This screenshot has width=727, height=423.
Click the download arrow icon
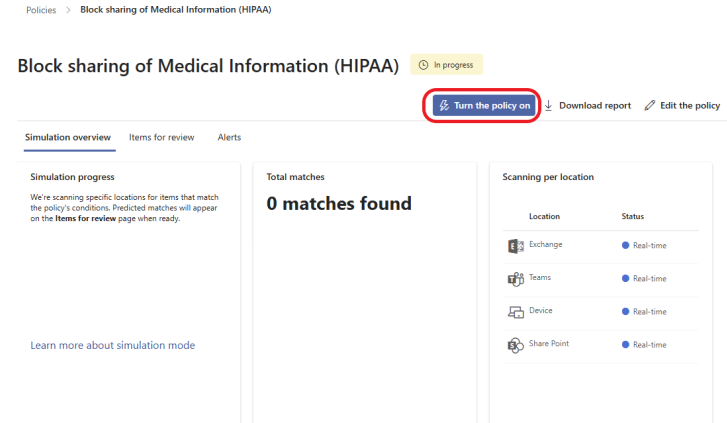(548, 106)
